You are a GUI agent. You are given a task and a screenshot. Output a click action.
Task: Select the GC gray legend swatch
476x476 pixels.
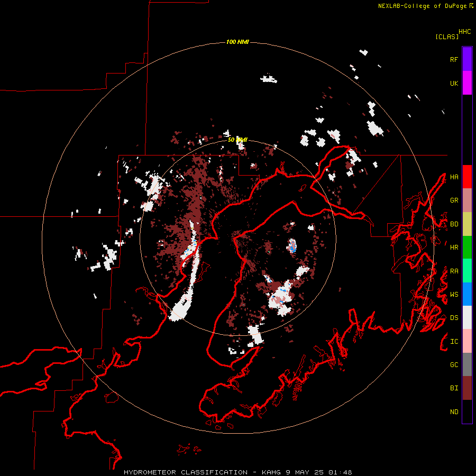pos(467,364)
